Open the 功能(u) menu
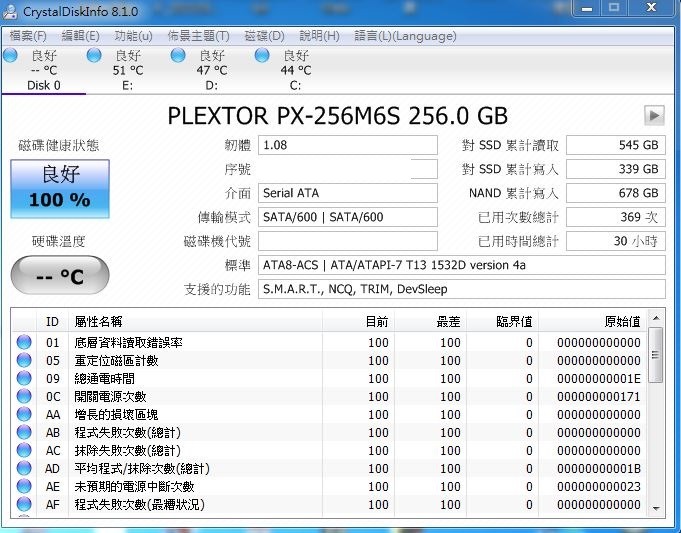The width and height of the screenshot is (681, 533). point(133,36)
